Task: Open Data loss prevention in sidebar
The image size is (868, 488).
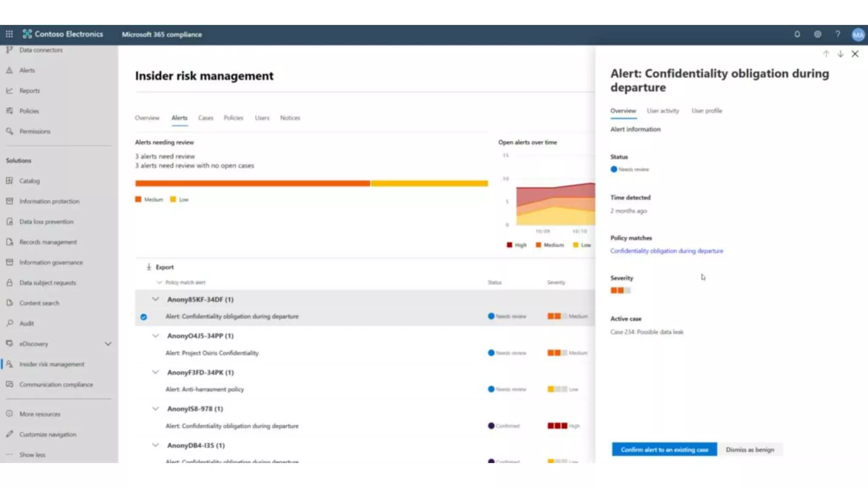Action: point(46,222)
